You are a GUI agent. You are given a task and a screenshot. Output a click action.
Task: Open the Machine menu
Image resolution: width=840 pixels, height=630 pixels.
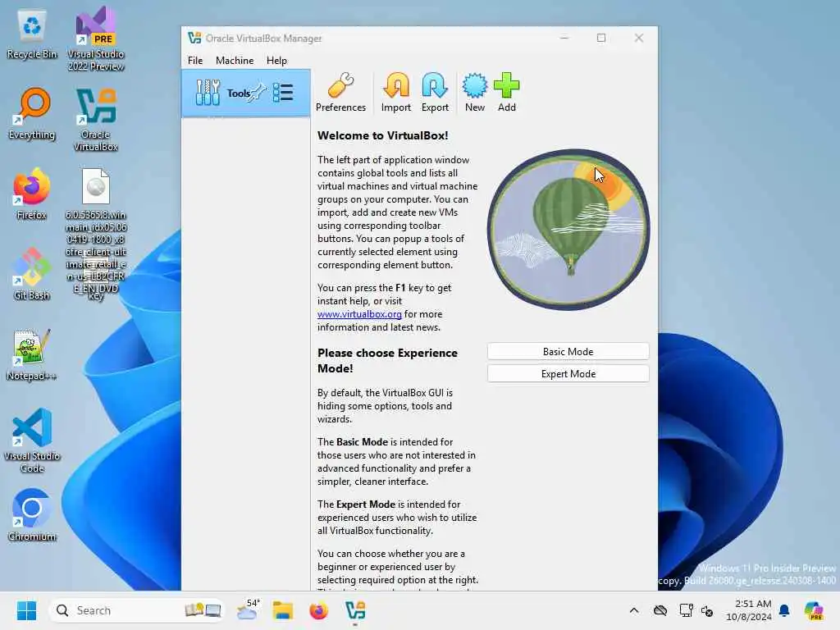pos(235,61)
